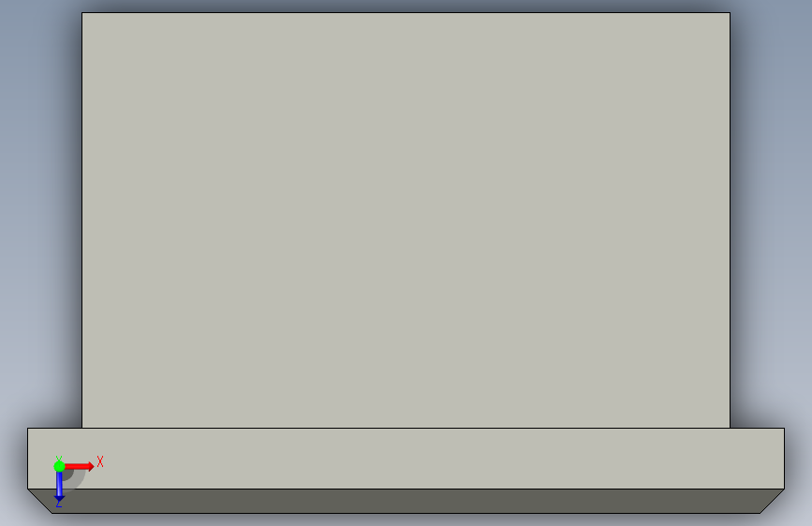Pick the base plate's right vertical edge
Viewport: 812px width, 526px height.
coord(785,459)
